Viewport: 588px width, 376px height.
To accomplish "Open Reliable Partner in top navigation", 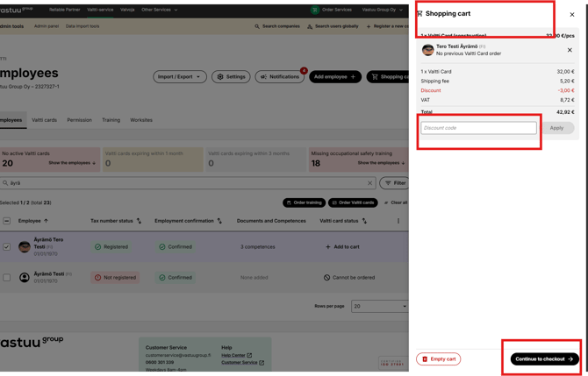I will (x=64, y=10).
